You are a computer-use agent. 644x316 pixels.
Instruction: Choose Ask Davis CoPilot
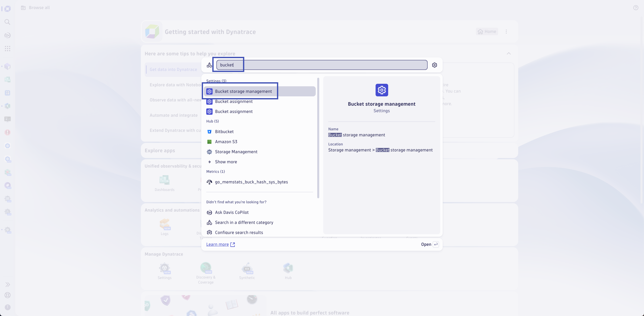[260, 212]
